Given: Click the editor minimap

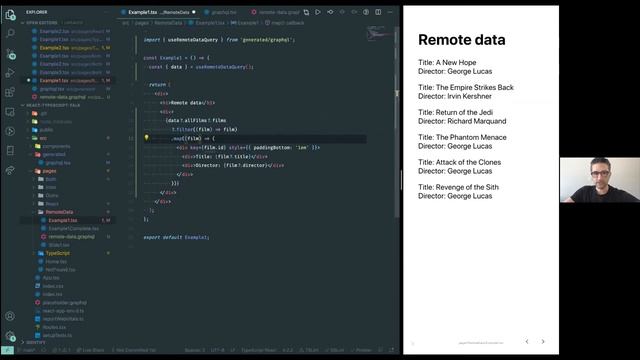Looking at the screenshot, I should point(380,33).
